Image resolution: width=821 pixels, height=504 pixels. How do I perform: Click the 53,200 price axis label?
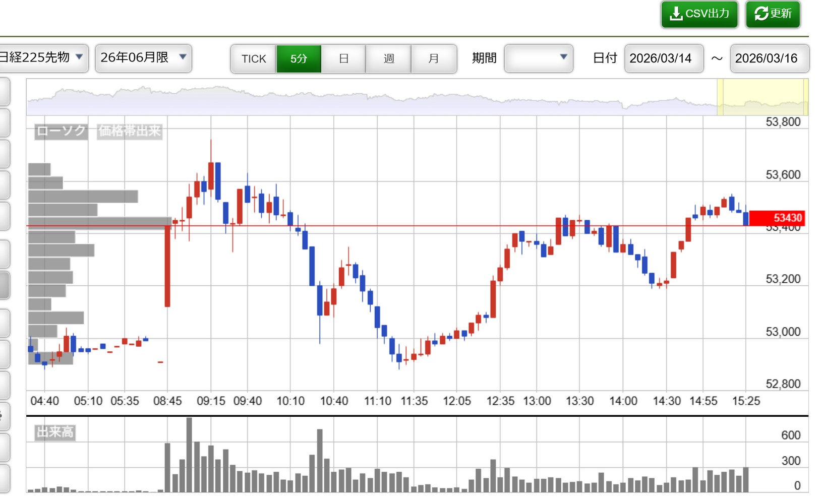click(x=783, y=279)
